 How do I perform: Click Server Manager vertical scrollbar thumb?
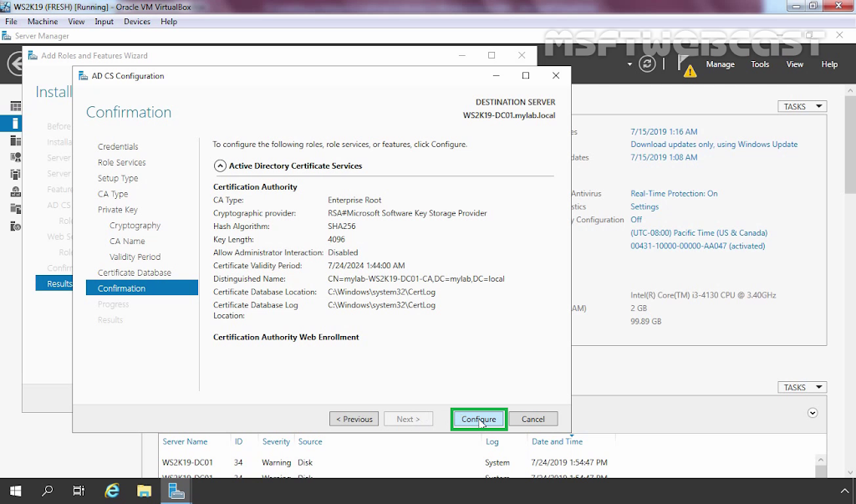point(850,145)
